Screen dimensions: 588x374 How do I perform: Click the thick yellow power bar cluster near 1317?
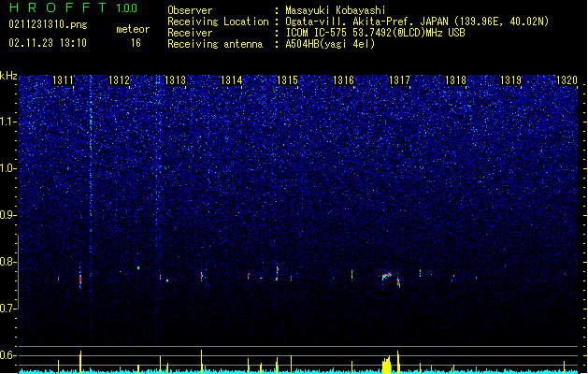(386, 365)
